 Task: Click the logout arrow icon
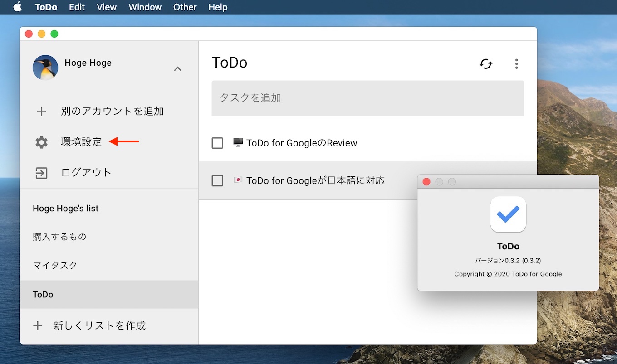pos(41,173)
